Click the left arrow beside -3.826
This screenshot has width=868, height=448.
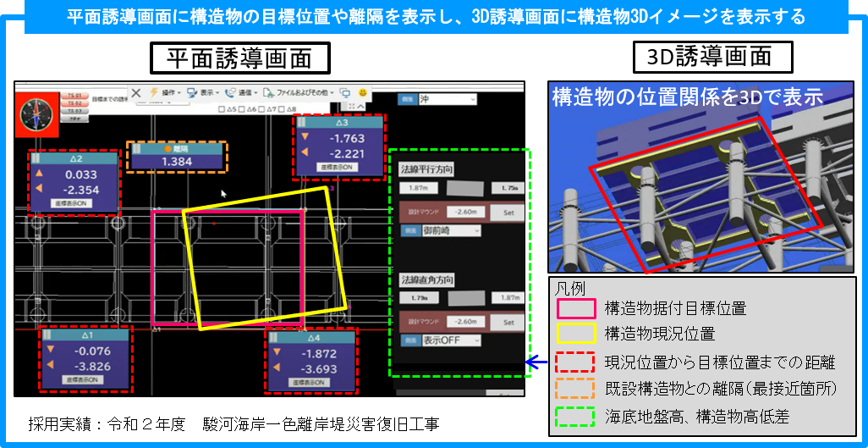[x=51, y=365]
